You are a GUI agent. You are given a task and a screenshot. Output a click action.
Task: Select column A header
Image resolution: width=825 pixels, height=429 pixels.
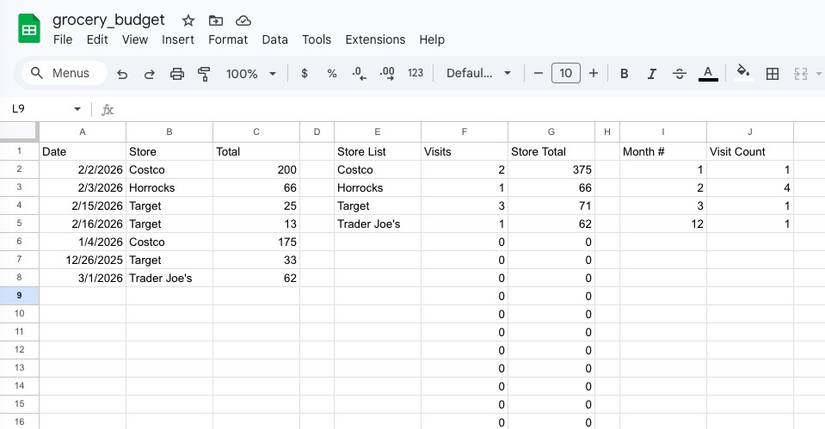[83, 132]
